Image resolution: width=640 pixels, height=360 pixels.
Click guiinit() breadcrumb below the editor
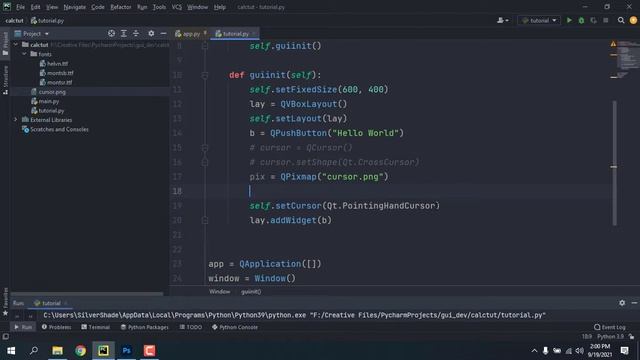251,291
